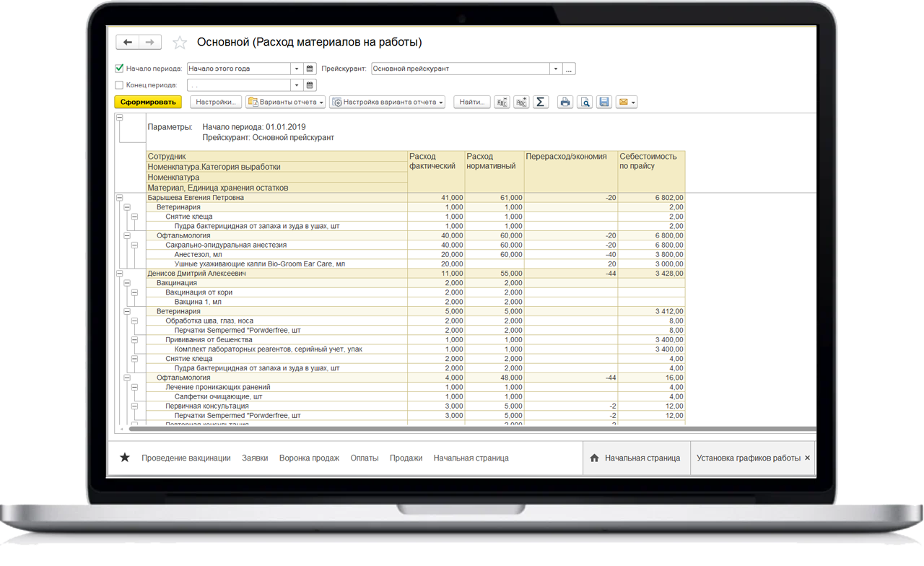This screenshot has height=566, width=924.
Task: Add report to favorites with star icon
Action: (180, 43)
